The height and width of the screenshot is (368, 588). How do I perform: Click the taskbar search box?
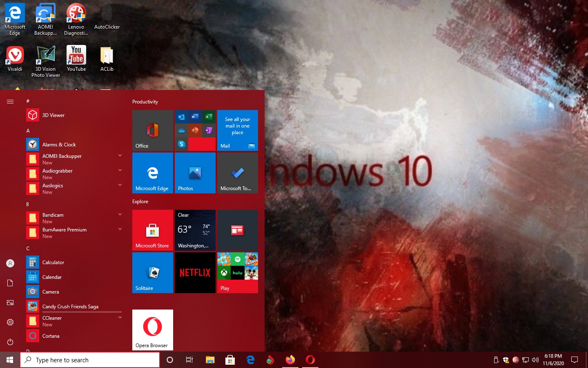pos(90,360)
